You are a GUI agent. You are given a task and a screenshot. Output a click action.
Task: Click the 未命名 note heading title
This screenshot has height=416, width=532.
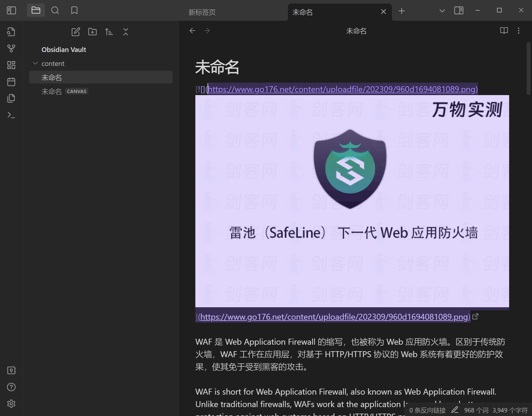click(x=217, y=67)
